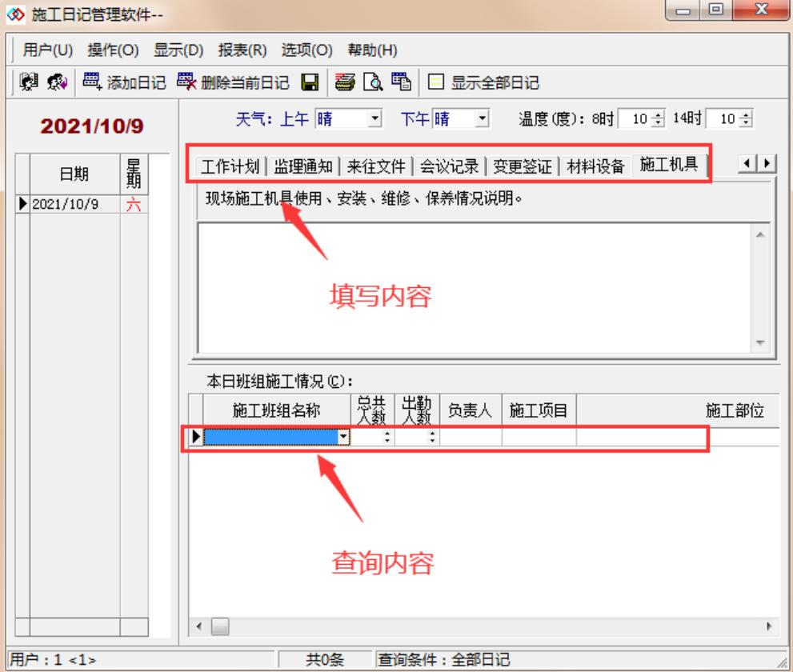Click horizontal scrollbar right arrow
The height and width of the screenshot is (672, 793).
coord(769,626)
